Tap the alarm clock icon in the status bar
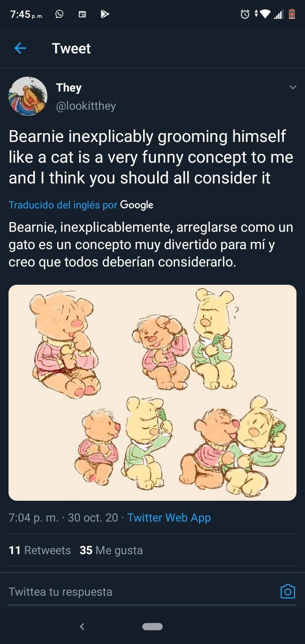 [245, 14]
